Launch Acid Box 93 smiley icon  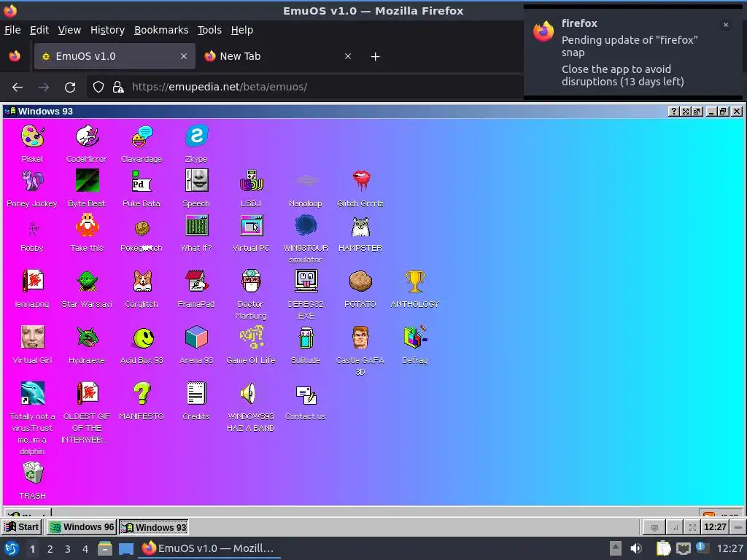(x=142, y=338)
